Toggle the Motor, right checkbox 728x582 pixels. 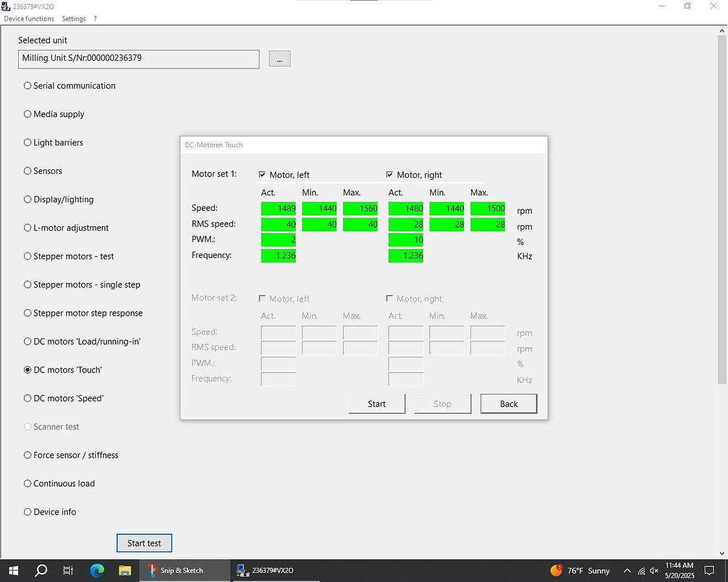pyautogui.click(x=390, y=175)
